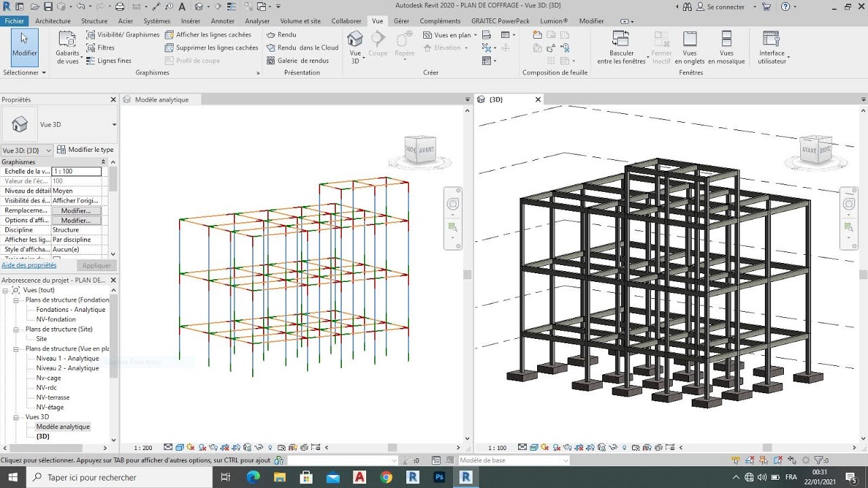Open Modèle de base workset dropdown
The width and height of the screenshot is (868, 488).
point(514,460)
